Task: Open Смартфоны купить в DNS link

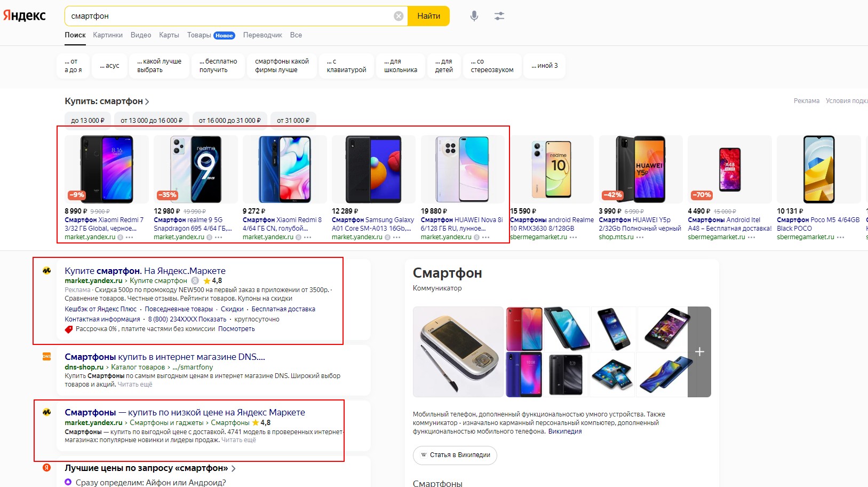Action: [164, 357]
